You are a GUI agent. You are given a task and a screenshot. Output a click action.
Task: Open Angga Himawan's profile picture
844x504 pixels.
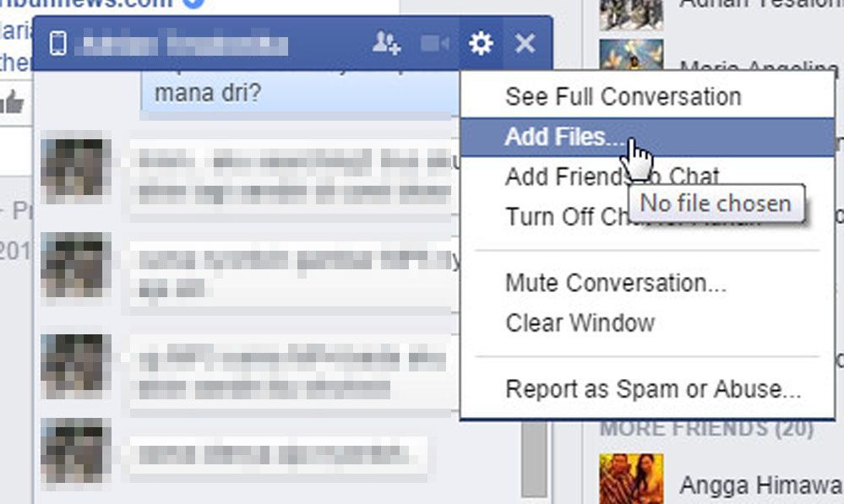point(631,479)
